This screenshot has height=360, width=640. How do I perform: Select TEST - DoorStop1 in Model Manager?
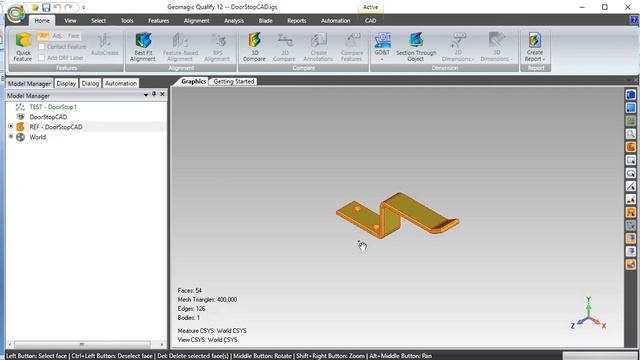53,107
